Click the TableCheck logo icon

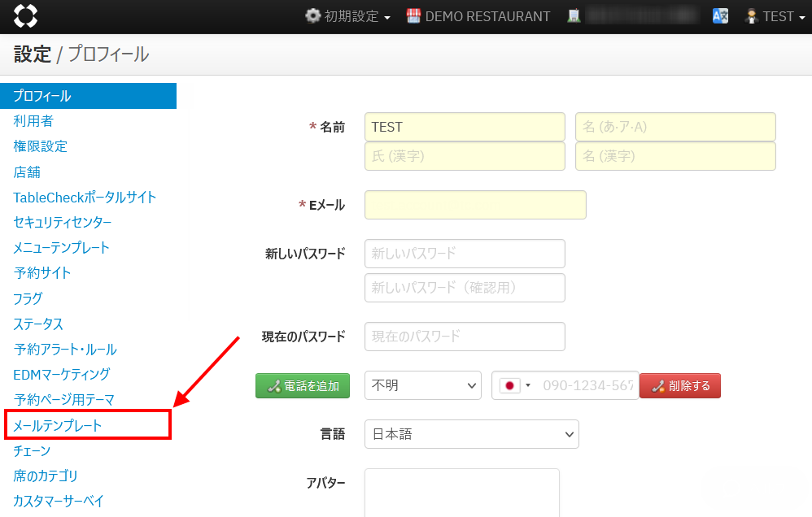click(25, 16)
